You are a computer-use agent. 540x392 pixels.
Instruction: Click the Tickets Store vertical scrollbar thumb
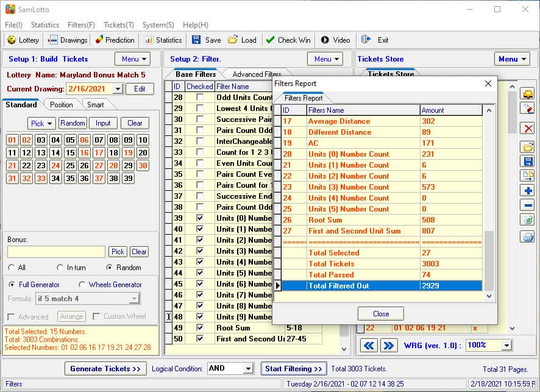coord(512,113)
